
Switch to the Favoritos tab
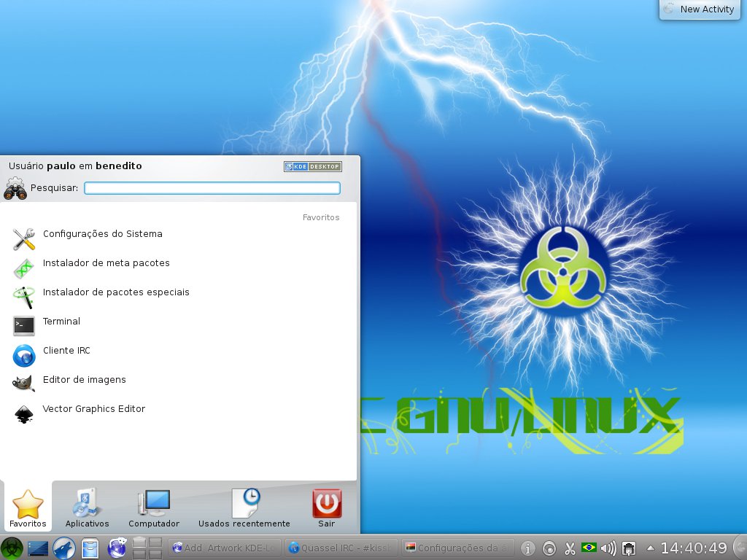point(28,508)
